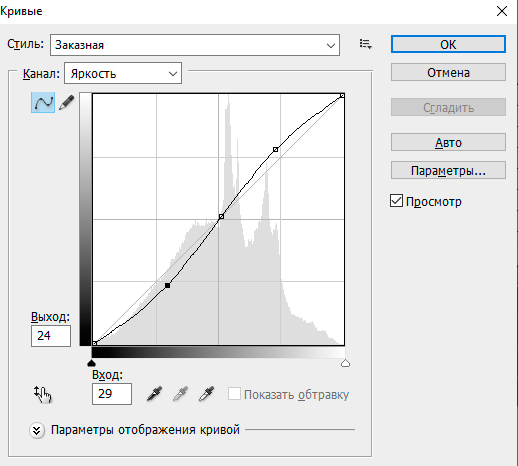Pick the gray point eyedropper
Viewport: 518px width, 466px height.
[180, 394]
